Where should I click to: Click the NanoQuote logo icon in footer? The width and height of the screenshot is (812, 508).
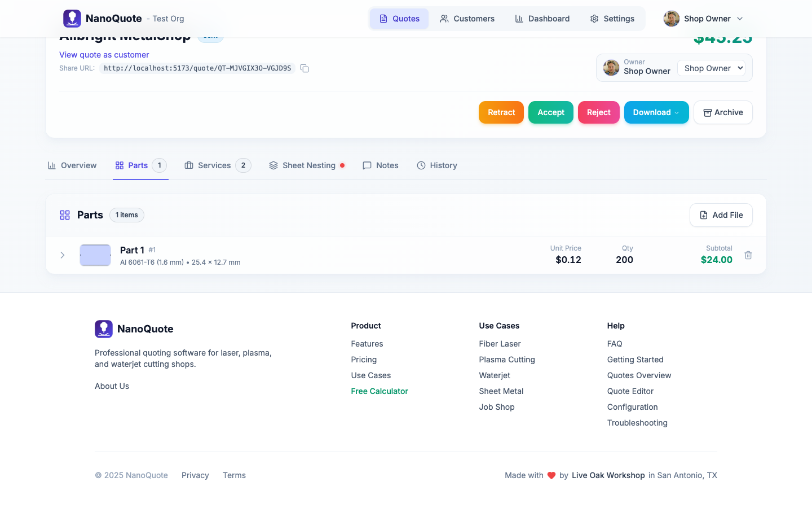coord(104,329)
